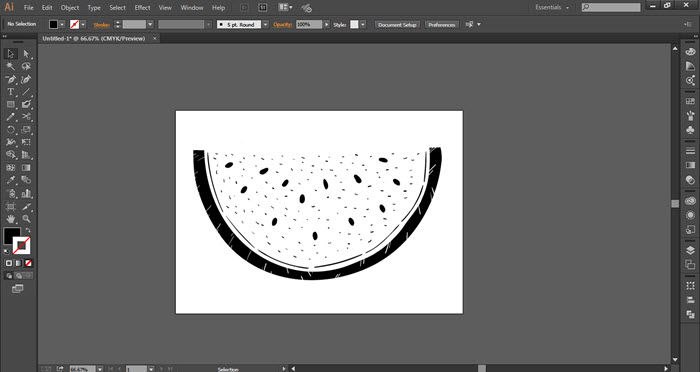Open the Essentials workspace switcher
This screenshot has height=372, width=700.
pos(552,8)
